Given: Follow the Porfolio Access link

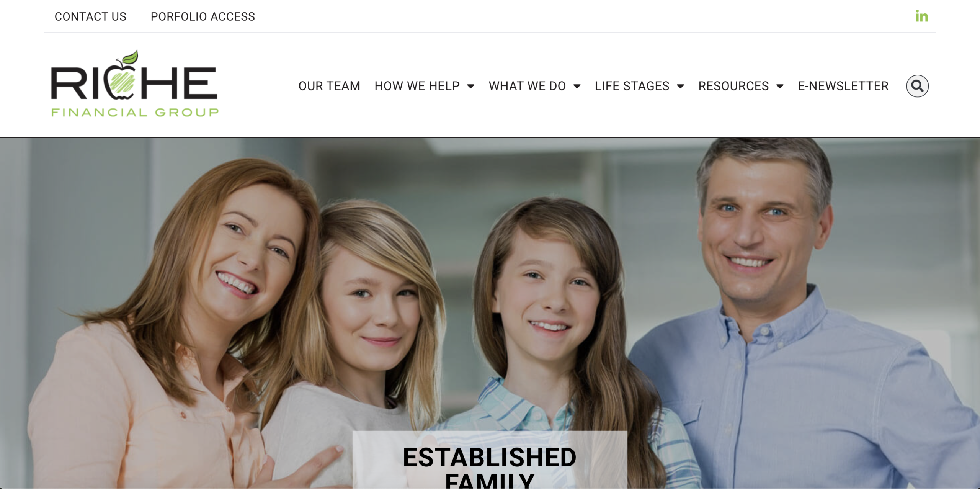Looking at the screenshot, I should (x=203, y=16).
